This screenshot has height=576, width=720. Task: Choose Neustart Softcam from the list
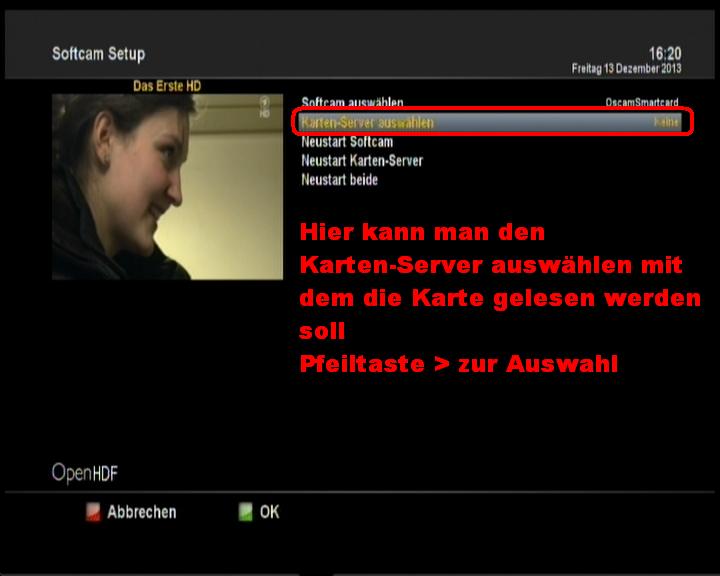[347, 142]
